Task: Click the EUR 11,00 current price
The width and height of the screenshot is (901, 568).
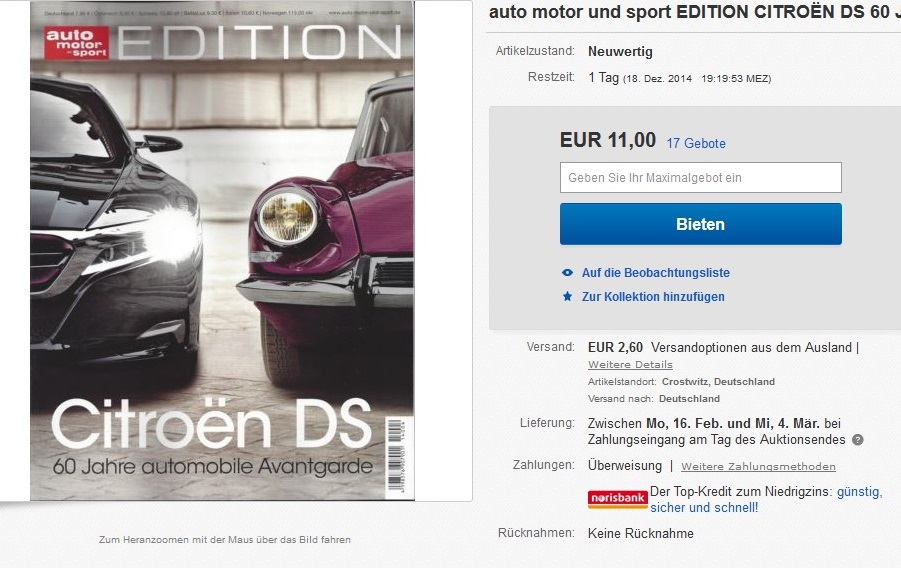Action: (x=607, y=140)
